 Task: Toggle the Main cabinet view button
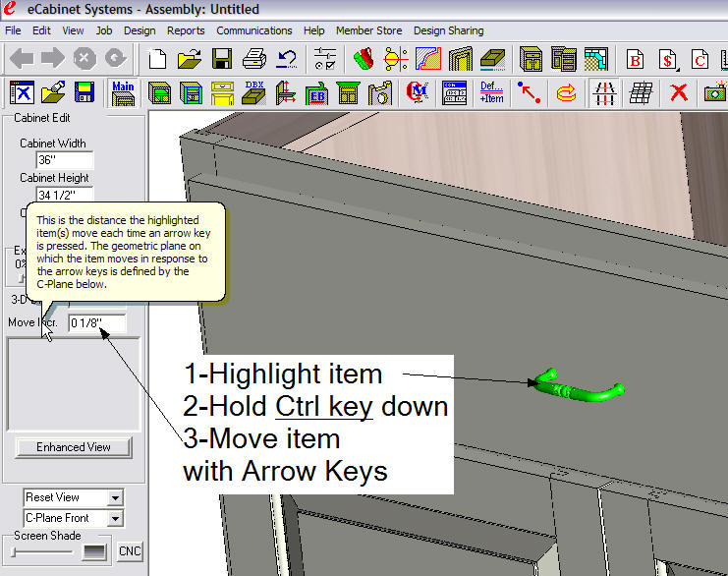[x=123, y=93]
